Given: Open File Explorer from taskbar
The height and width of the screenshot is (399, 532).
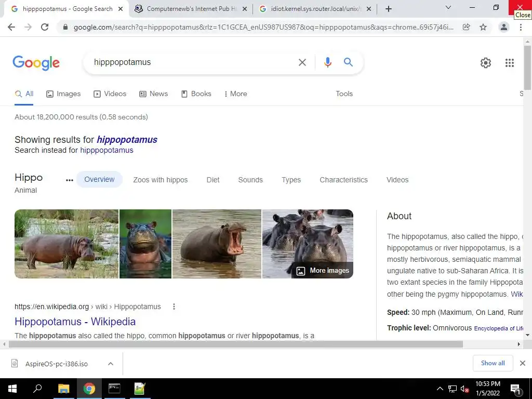Looking at the screenshot, I should coord(63,389).
